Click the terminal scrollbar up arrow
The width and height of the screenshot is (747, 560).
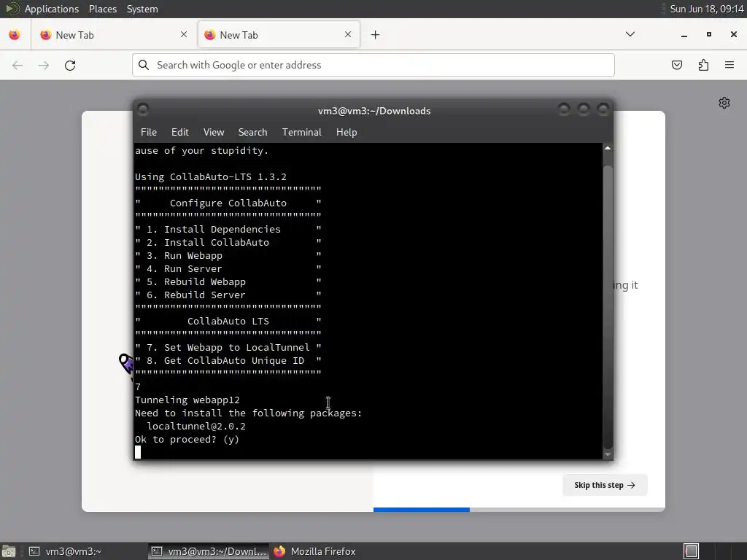tap(608, 149)
